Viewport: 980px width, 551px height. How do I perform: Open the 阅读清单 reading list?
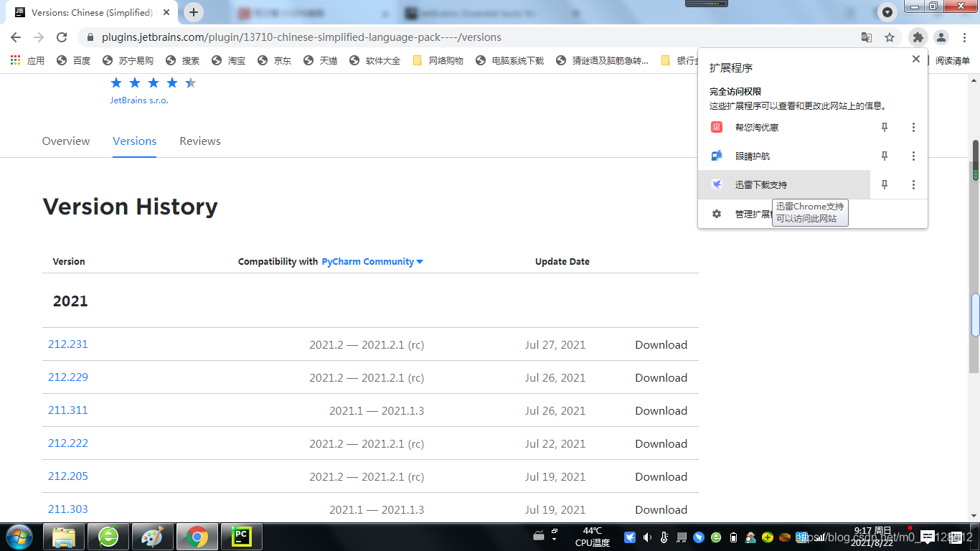pos(951,61)
